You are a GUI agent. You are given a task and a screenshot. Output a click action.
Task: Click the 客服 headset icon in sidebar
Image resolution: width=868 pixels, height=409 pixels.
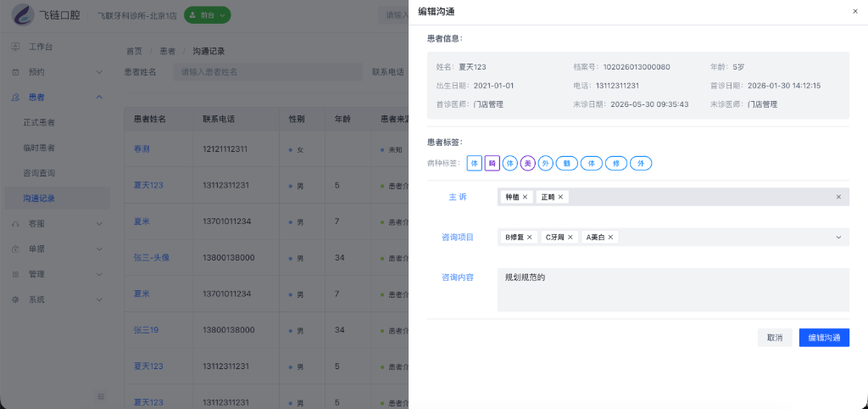[x=15, y=223]
